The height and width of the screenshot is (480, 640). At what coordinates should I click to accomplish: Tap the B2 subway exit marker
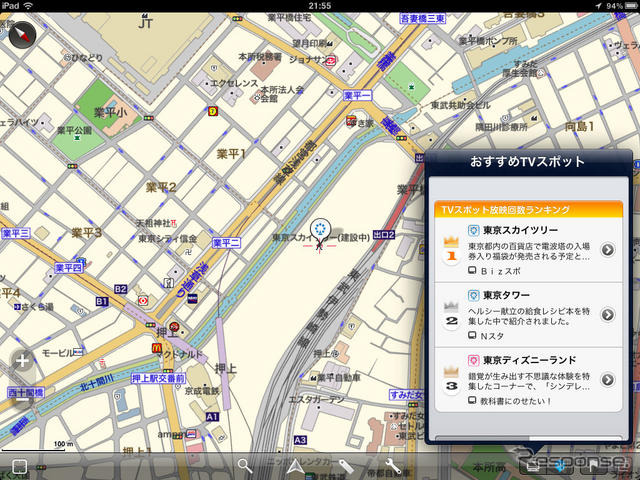(x=120, y=289)
